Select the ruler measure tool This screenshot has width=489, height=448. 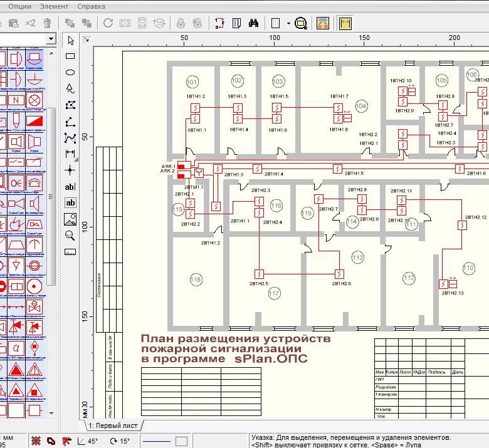pos(70,252)
